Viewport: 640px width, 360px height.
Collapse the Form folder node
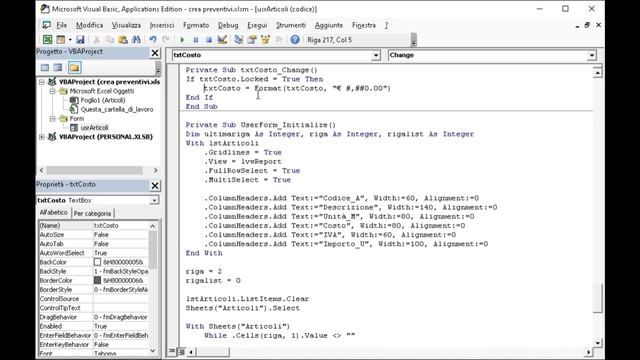[x=52, y=118]
